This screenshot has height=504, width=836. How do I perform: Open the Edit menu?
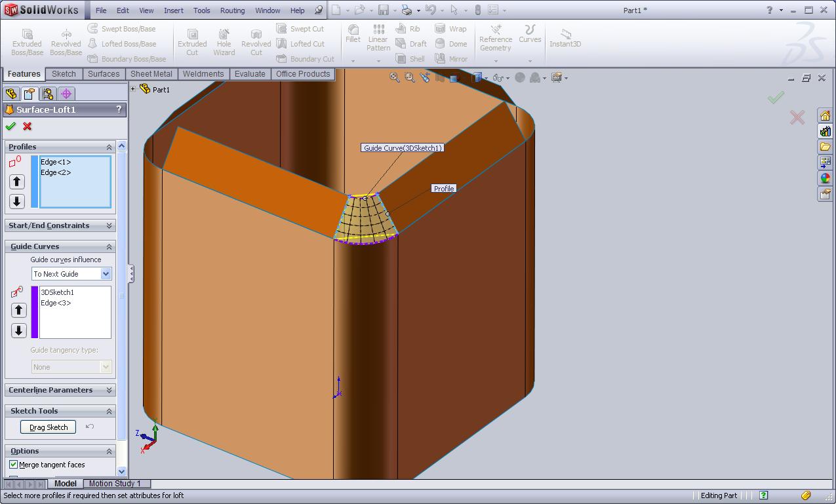(123, 10)
